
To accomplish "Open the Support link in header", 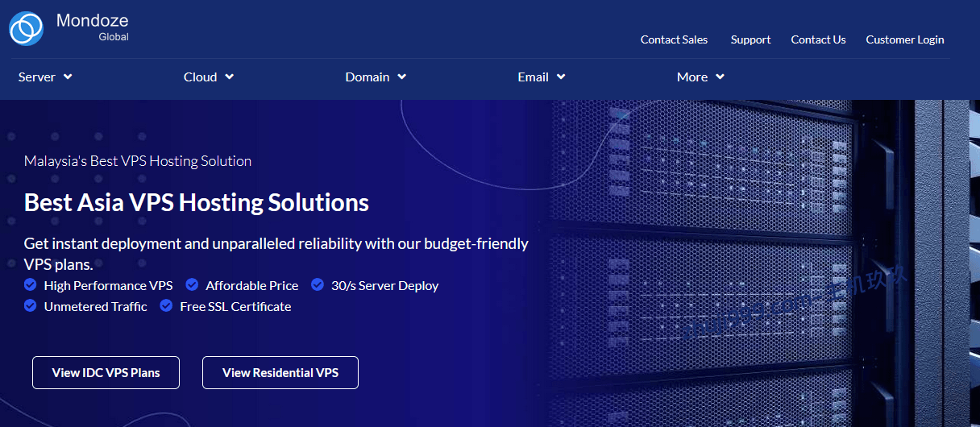I will 750,39.
